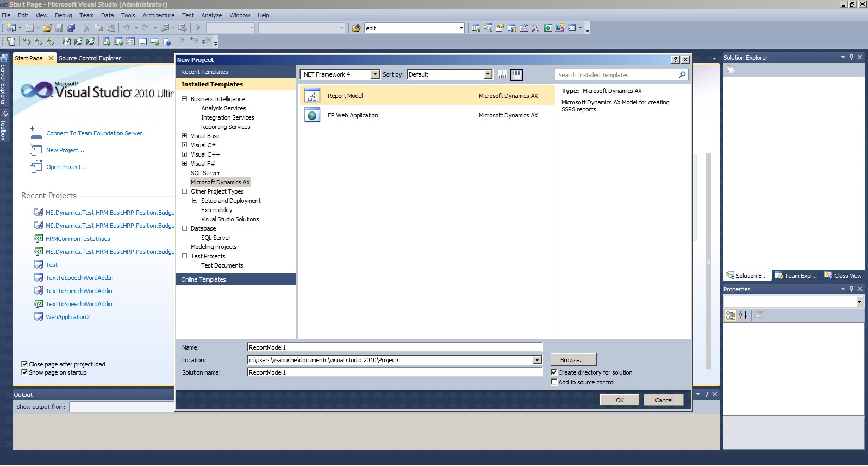Click the New Project toolbar icon
This screenshot has height=466, width=868.
[11, 28]
